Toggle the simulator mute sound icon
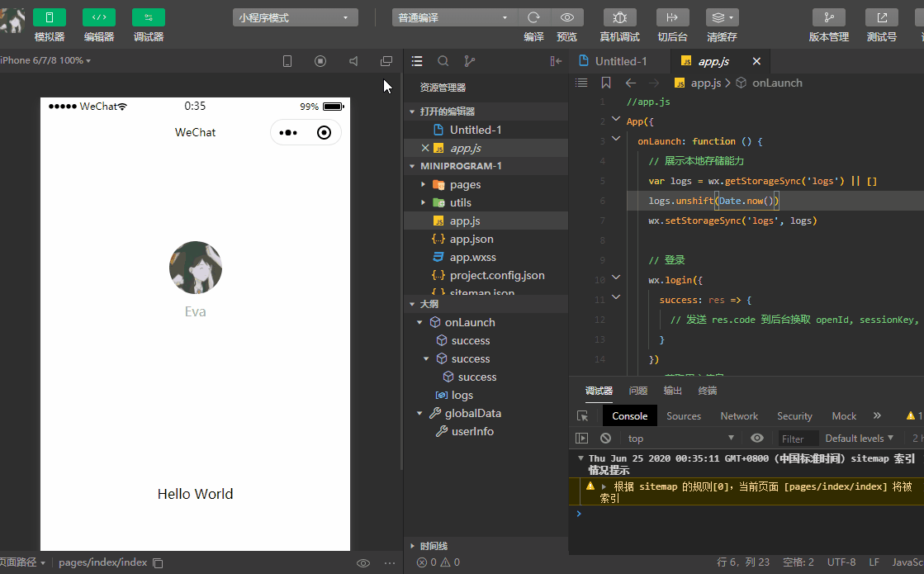This screenshot has width=924, height=574. [x=353, y=61]
